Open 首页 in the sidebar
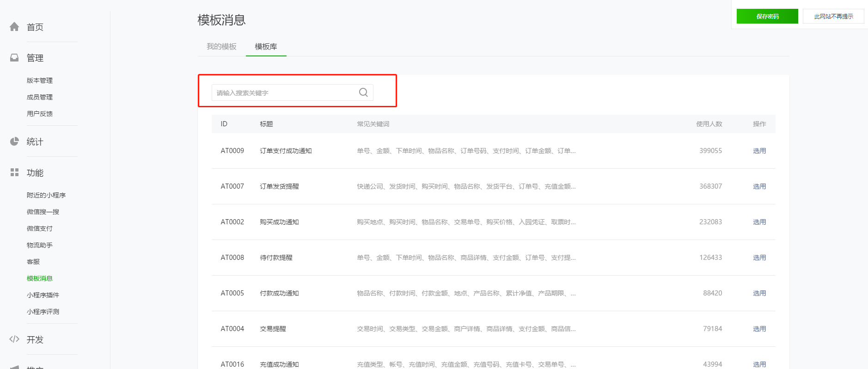Image resolution: width=868 pixels, height=369 pixels. point(35,27)
